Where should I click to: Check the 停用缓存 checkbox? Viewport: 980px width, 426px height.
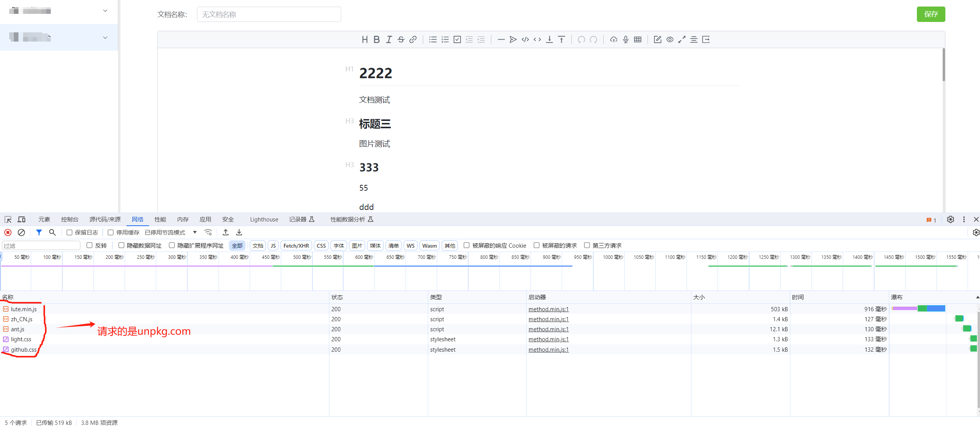pyautogui.click(x=111, y=232)
